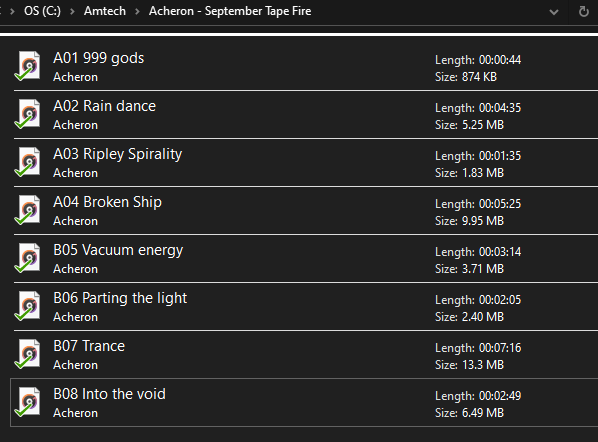Navigate to the OS (C:) breadcrumb
The height and width of the screenshot is (442, 598).
coord(42,11)
